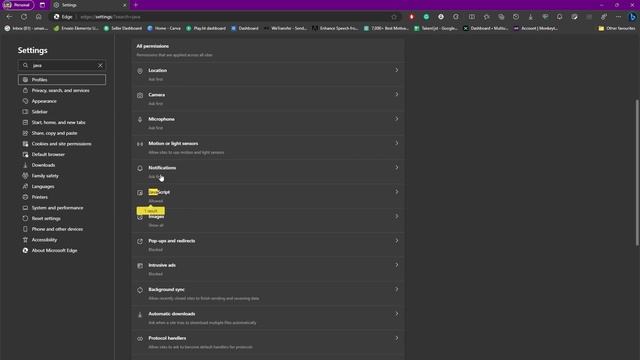640x360 pixels.
Task: Expand the Images permission chevron
Action: (x=396, y=216)
